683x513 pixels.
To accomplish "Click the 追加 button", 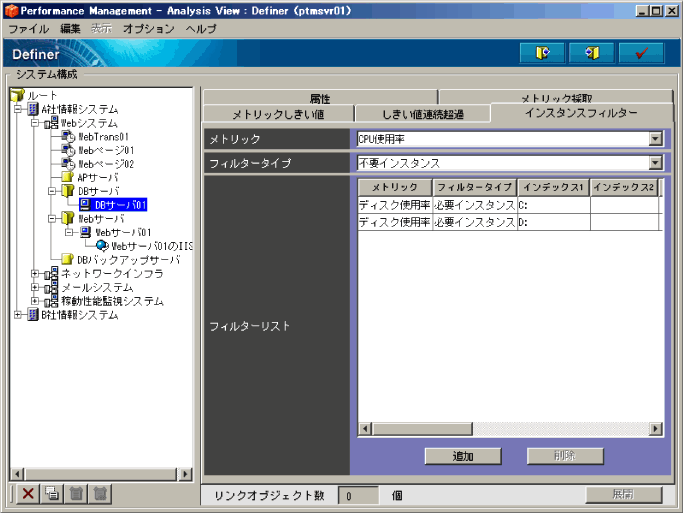I will pyautogui.click(x=463, y=456).
